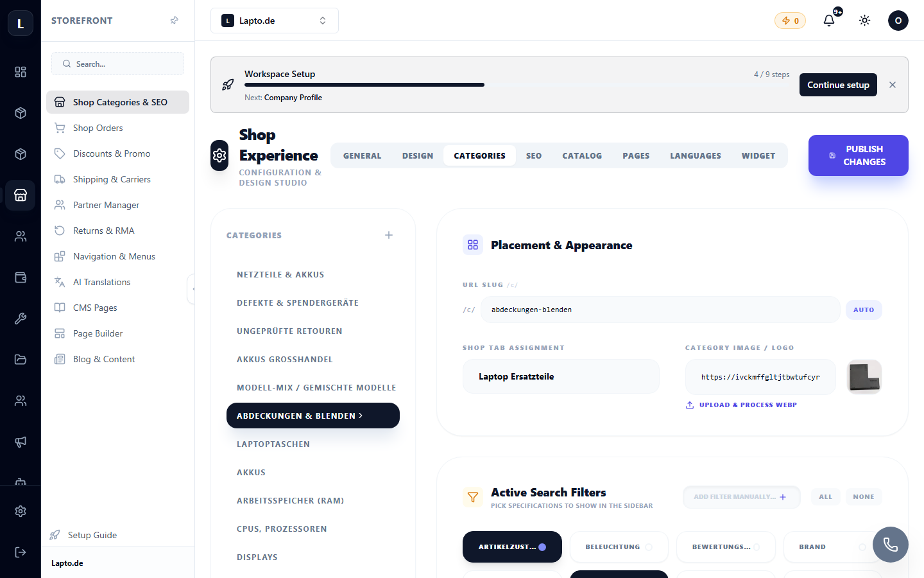The width and height of the screenshot is (924, 578).
Task: Open the user avatar menu
Action: tap(898, 21)
